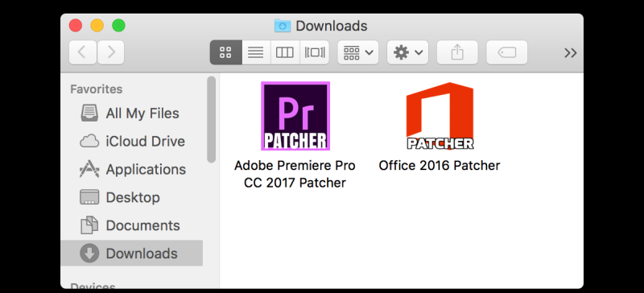Viewport: 644px width, 293px height.
Task: Click the Edit Tags button
Action: pos(507,52)
